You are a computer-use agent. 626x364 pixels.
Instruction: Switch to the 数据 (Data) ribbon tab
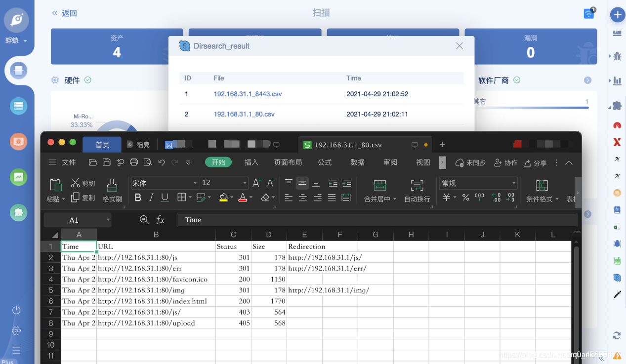tap(357, 162)
